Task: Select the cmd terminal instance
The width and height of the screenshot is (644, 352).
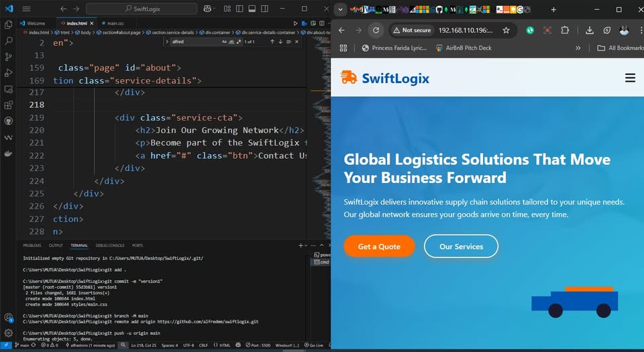Action: (x=321, y=261)
